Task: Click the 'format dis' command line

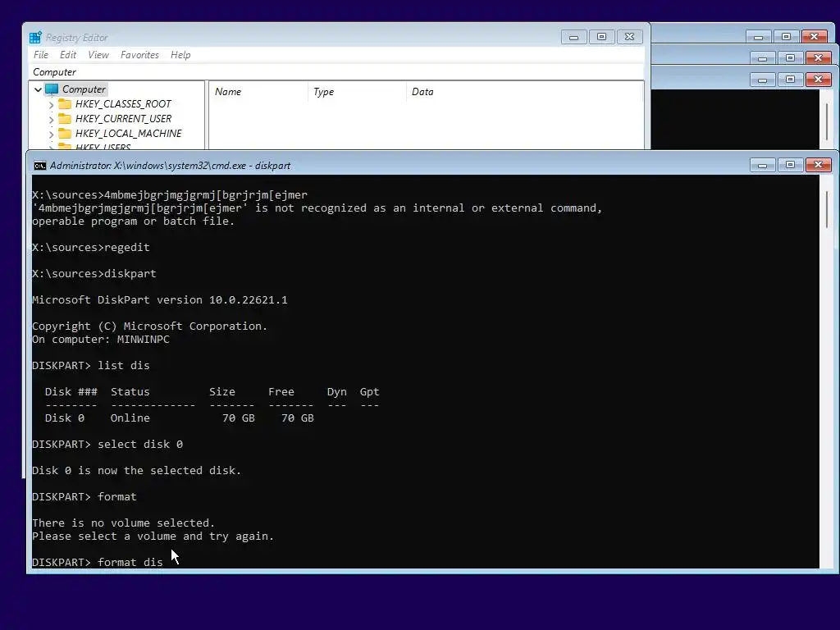Action: click(98, 562)
